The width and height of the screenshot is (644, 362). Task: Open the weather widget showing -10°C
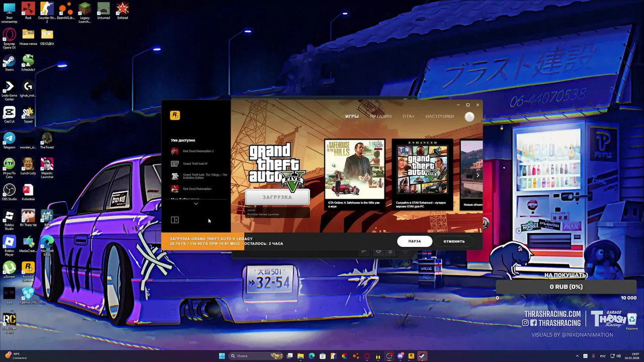click(15, 356)
